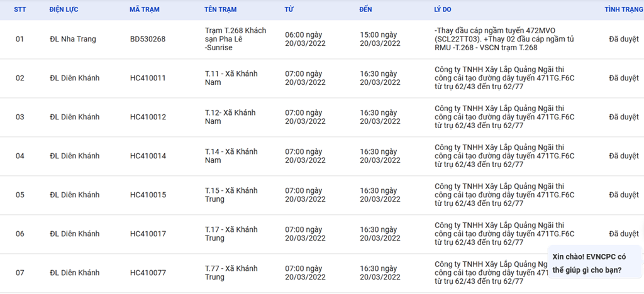Click station code HC410012
This screenshot has height=294, width=644.
click(x=148, y=117)
